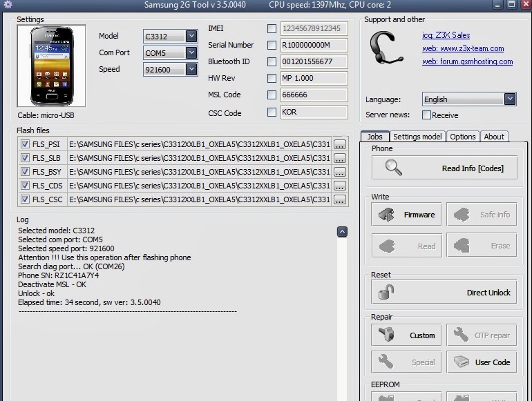
Task: Click log line 'Phone SN: RZ1C41A7Y4'
Action: (58, 275)
